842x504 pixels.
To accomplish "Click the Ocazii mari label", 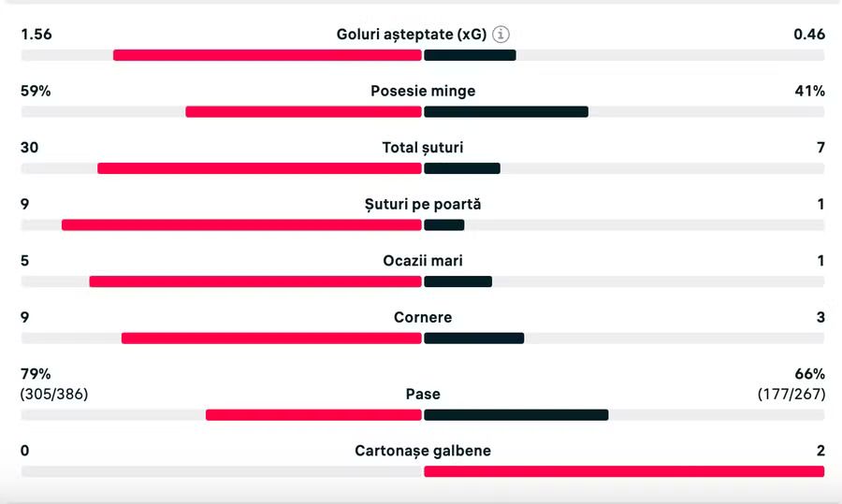I will point(423,261).
